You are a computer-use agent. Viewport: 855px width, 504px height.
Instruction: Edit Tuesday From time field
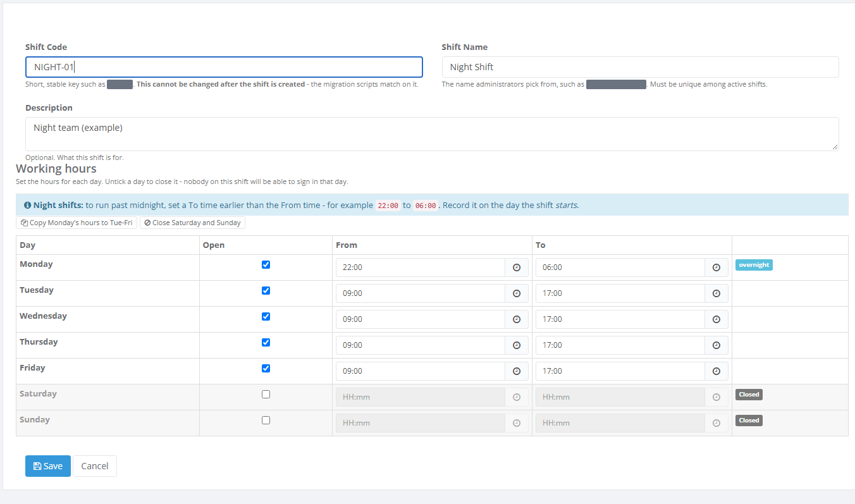pos(421,293)
